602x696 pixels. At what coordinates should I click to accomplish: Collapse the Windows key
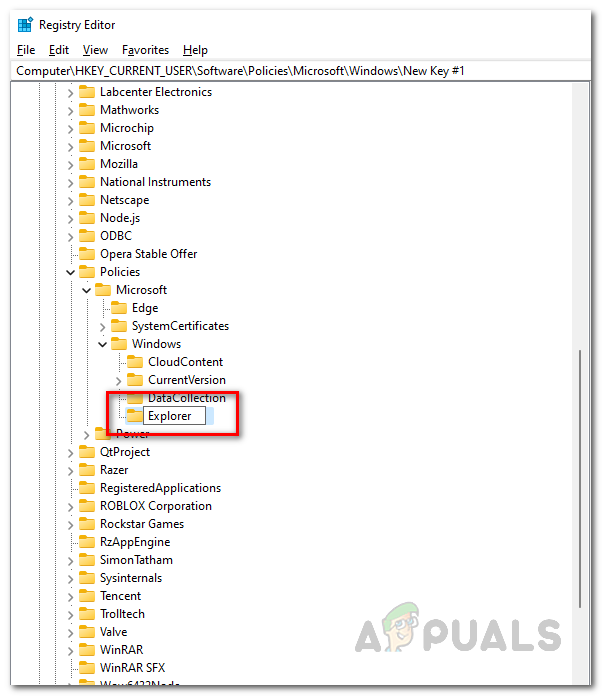point(103,344)
